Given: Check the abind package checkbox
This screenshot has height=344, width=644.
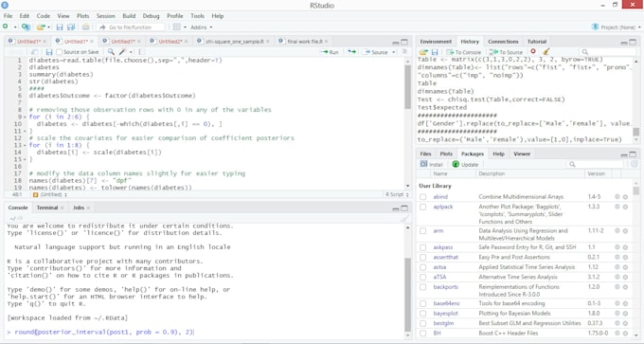Looking at the screenshot, I should tap(422, 197).
